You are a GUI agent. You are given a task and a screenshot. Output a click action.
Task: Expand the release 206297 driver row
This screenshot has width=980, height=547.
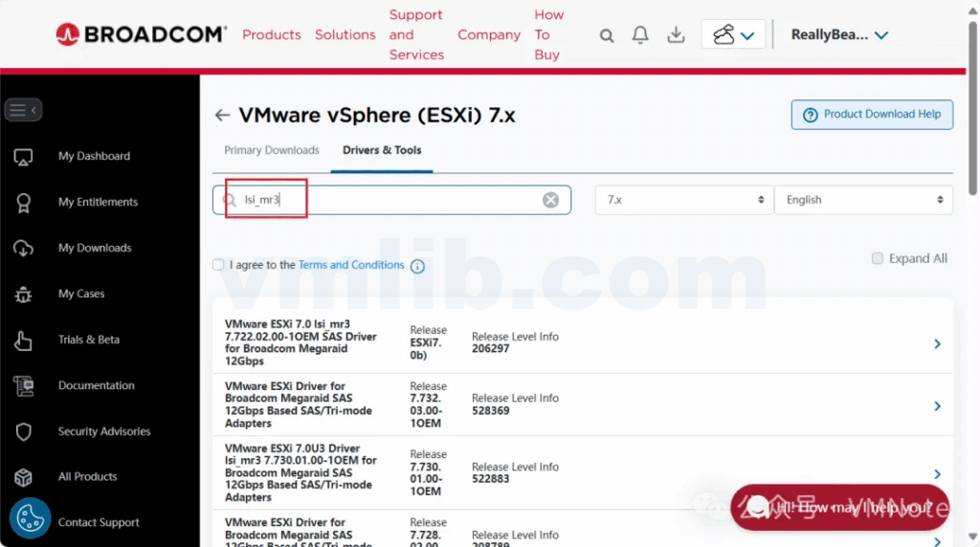point(937,343)
